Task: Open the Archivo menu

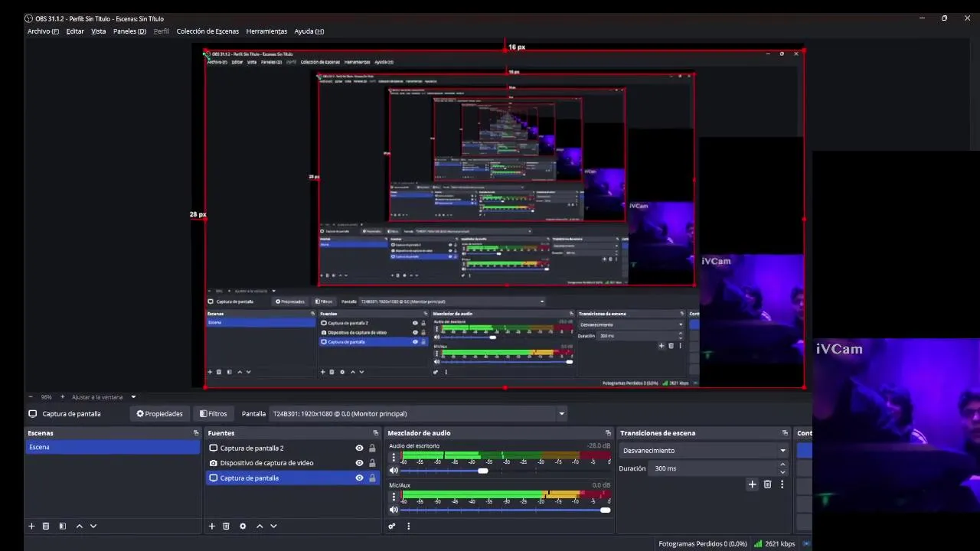Action: (x=43, y=31)
